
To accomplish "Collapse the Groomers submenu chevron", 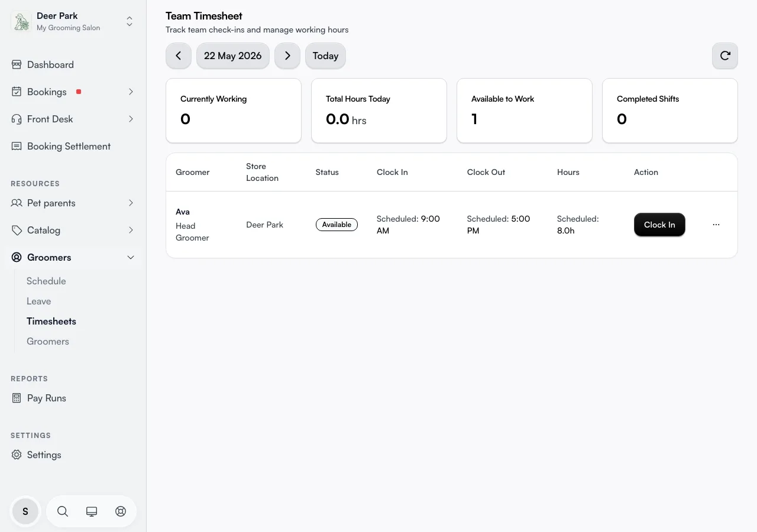I will (x=131, y=257).
